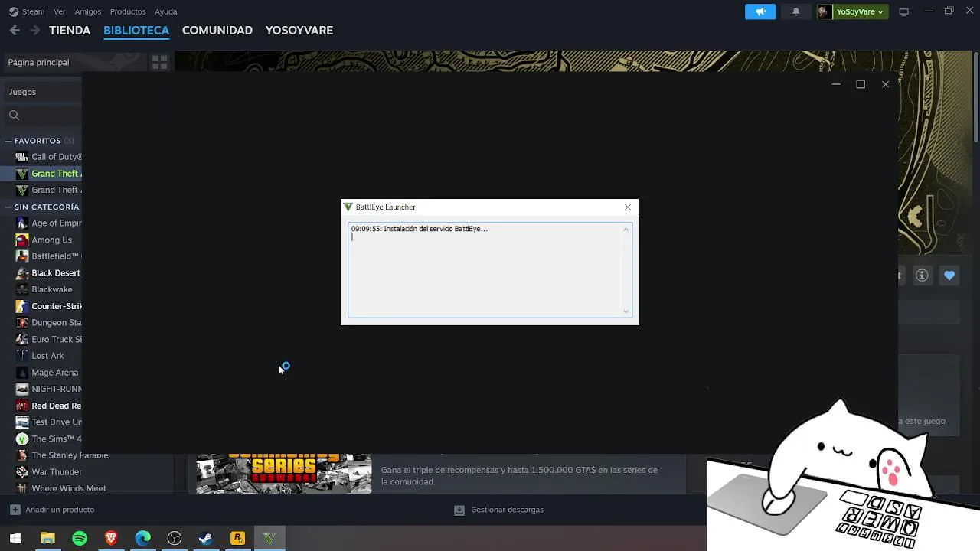980x551 pixels.
Task: Click the Among Us crewmate icon
Action: click(x=22, y=240)
